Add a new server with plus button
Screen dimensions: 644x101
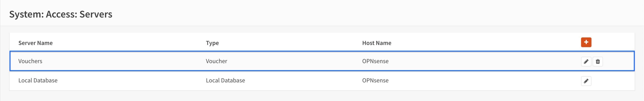[x=586, y=42]
